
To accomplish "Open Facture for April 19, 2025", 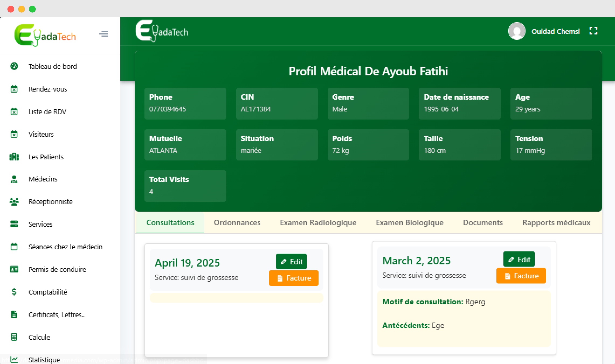I will (x=294, y=278).
